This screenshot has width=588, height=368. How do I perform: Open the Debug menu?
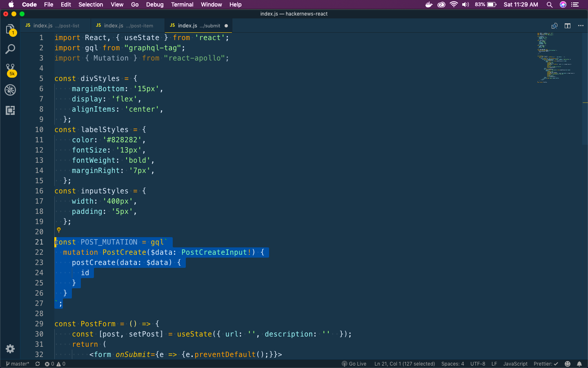[x=155, y=4]
